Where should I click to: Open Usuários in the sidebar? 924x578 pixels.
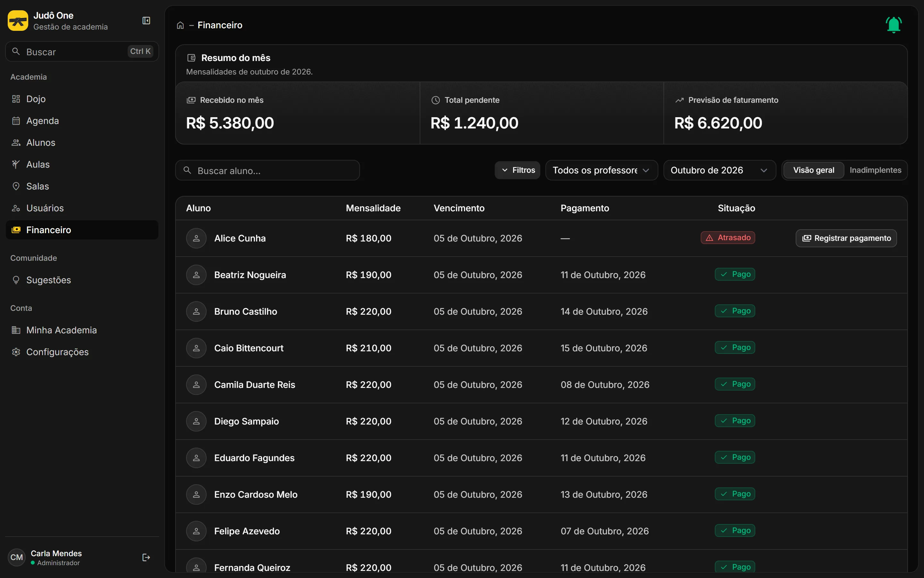pos(82,208)
